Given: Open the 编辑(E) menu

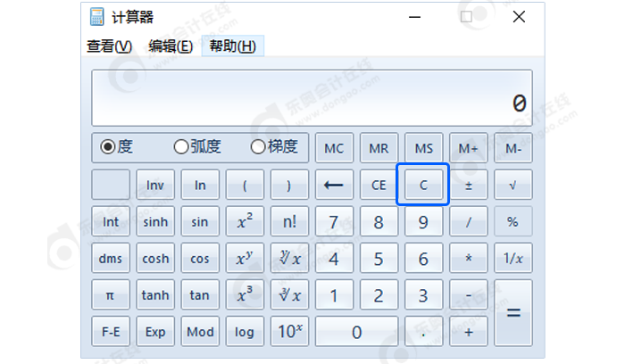Looking at the screenshot, I should 171,46.
